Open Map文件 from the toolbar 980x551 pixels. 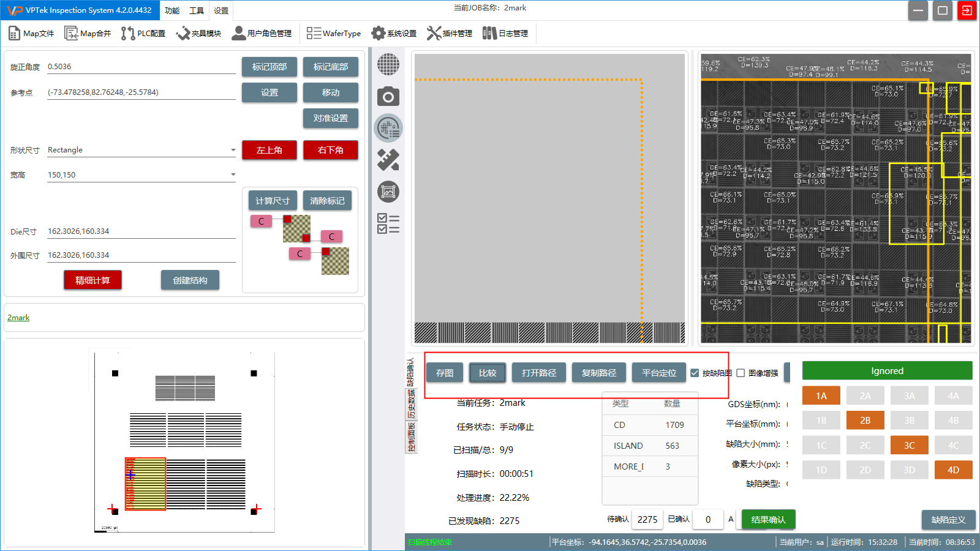pos(31,33)
